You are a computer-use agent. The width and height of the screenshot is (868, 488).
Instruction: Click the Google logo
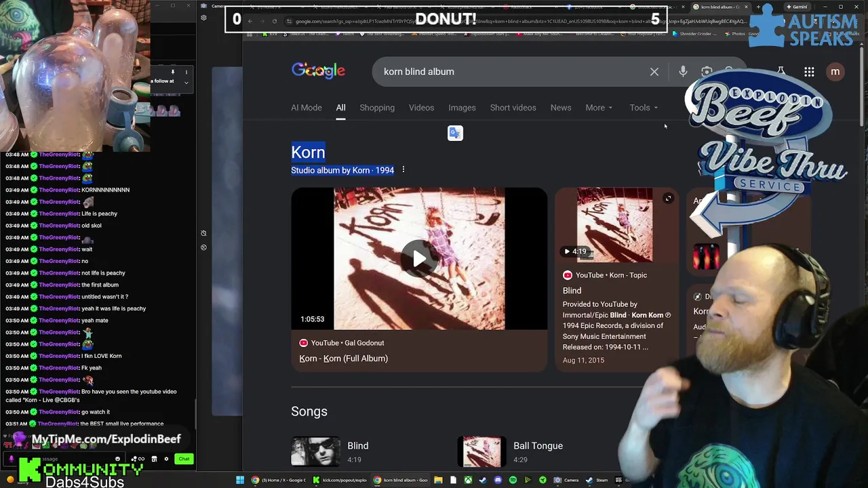[x=318, y=70]
